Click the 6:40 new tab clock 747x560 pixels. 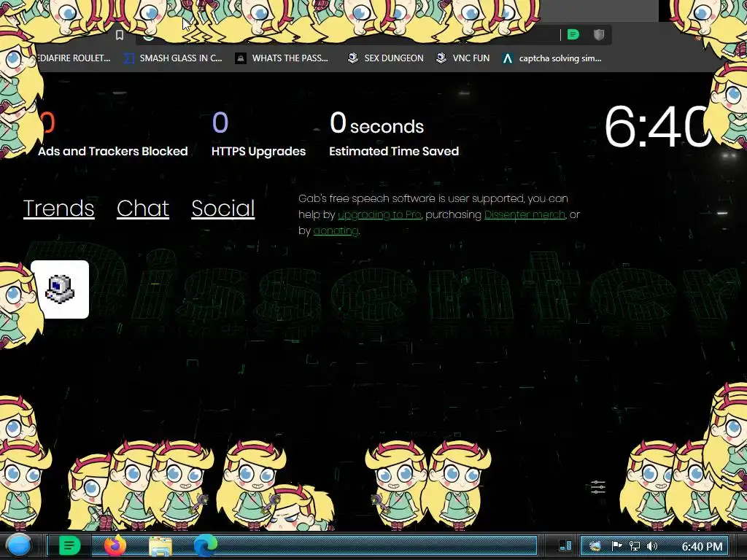[x=657, y=127]
